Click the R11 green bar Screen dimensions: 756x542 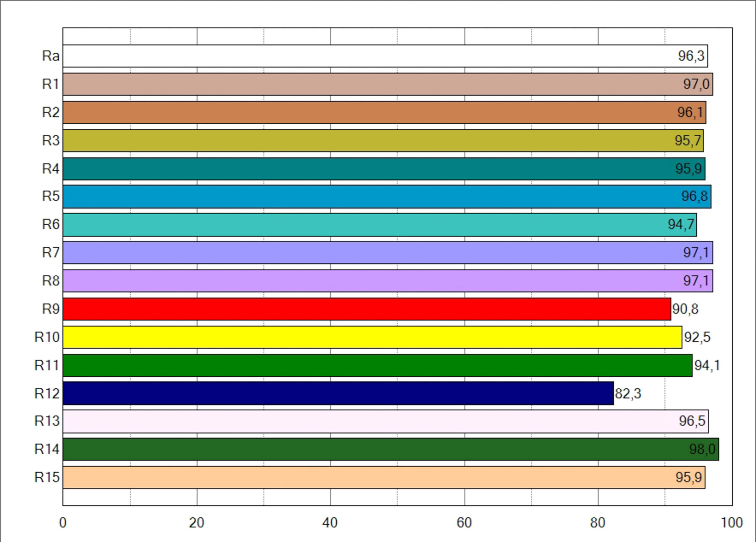[378, 365]
